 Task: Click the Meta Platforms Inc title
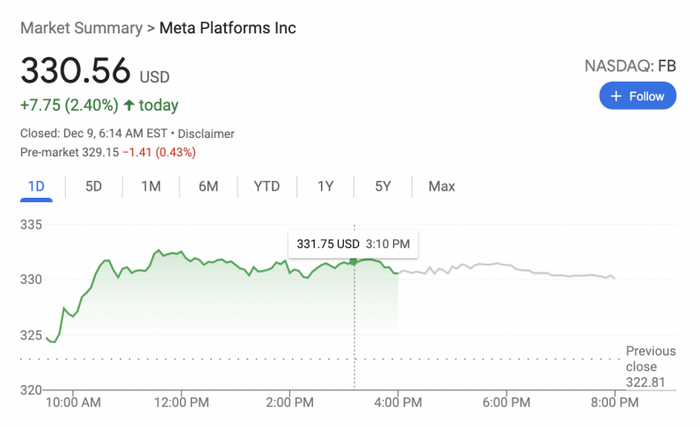pos(228,28)
